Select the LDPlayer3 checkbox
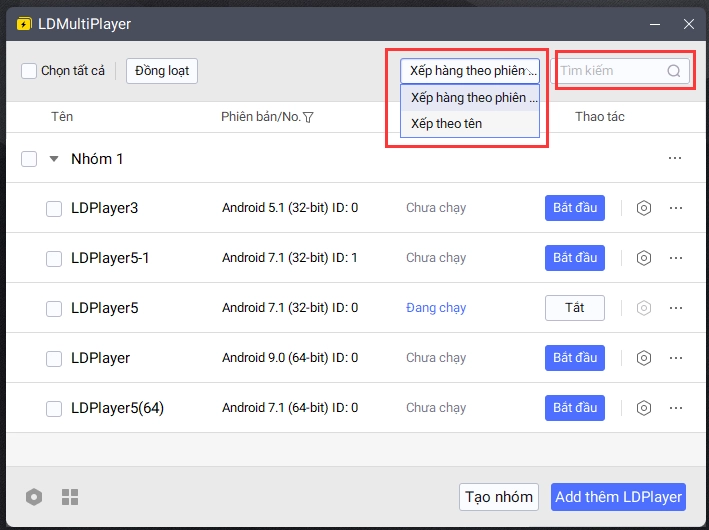 (x=54, y=208)
